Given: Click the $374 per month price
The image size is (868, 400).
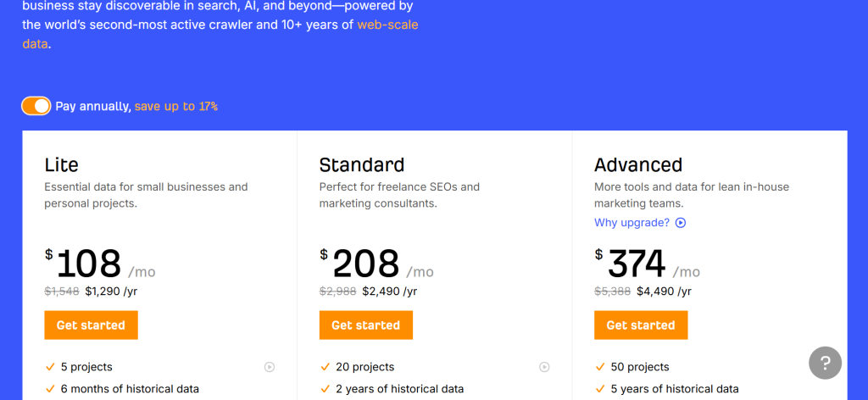Looking at the screenshot, I should point(637,264).
